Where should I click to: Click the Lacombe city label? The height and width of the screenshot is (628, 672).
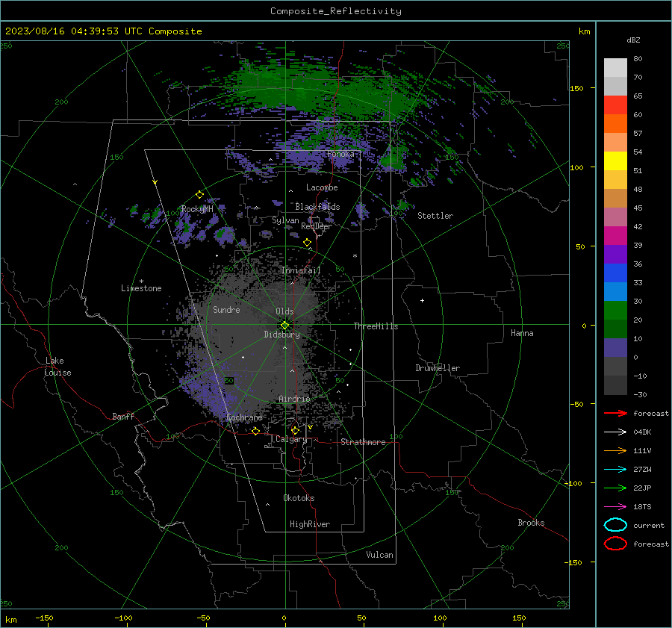coord(322,187)
